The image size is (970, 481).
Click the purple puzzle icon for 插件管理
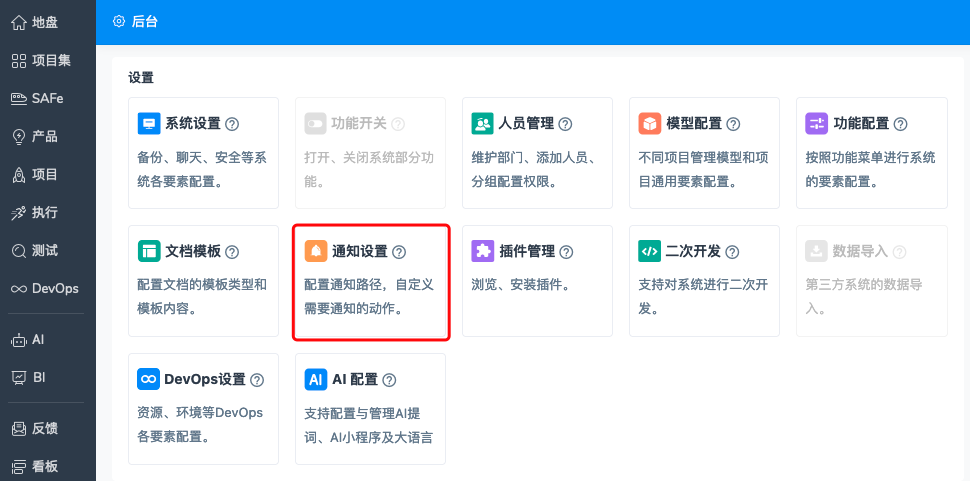click(483, 252)
